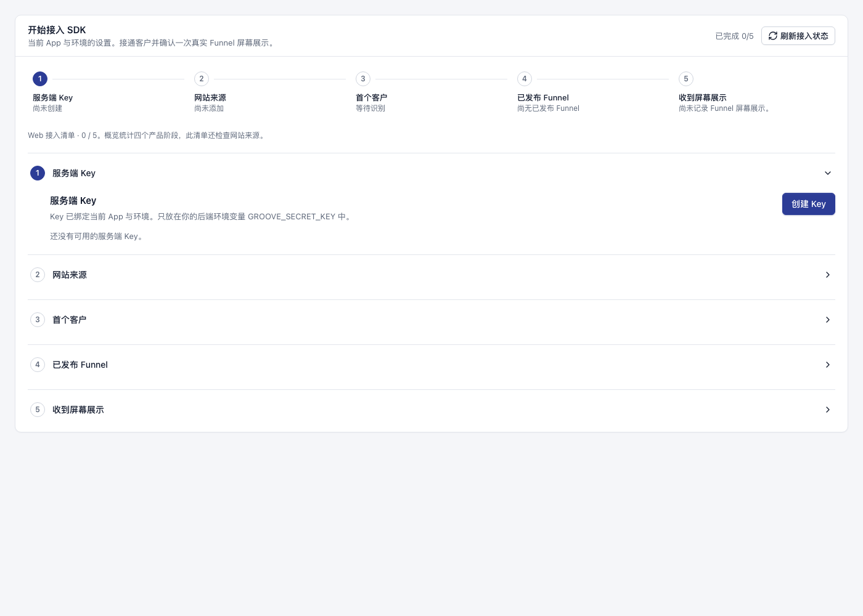Click the number 2 badge in the accordion list

pyautogui.click(x=38, y=275)
